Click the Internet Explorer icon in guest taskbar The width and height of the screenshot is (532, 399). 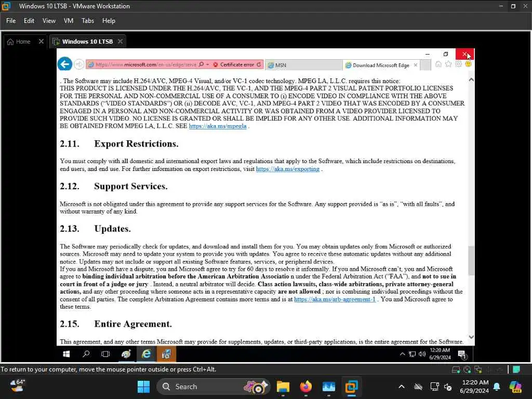click(146, 354)
